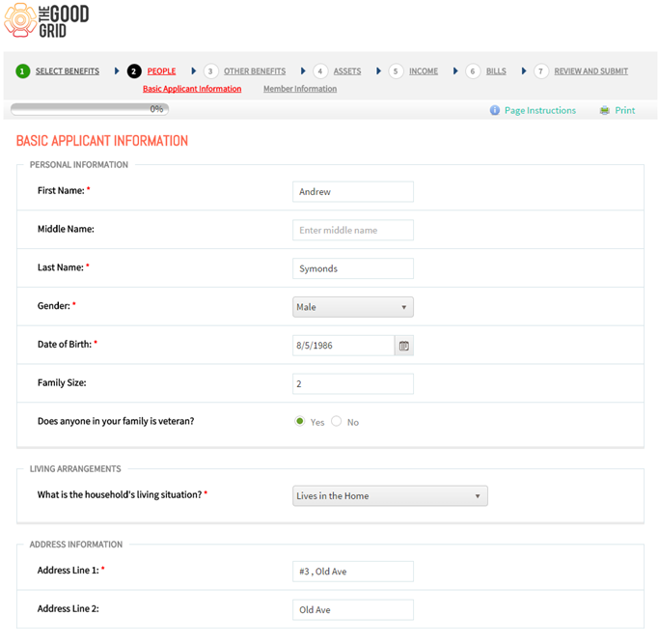Select No for veteran in family
Screen dimensions: 659x644
coord(336,421)
